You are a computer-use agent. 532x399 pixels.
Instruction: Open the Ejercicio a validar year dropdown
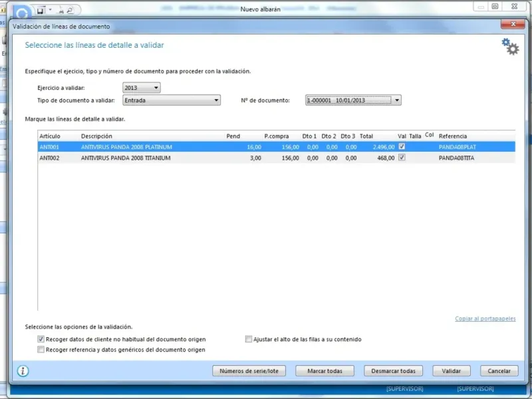142,88
